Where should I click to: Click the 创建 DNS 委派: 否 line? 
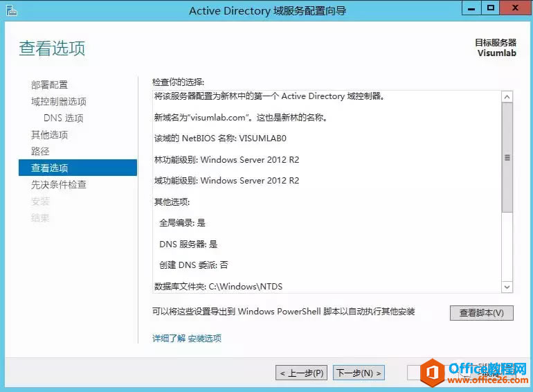click(193, 265)
